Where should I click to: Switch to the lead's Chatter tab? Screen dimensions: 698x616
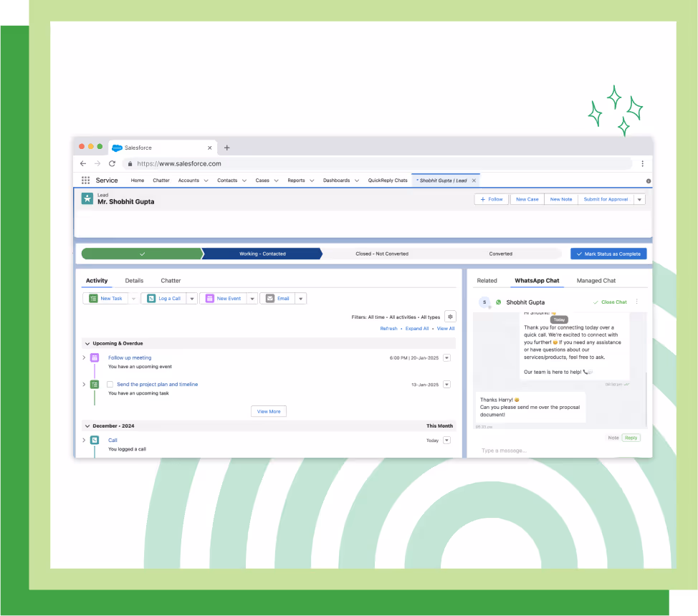click(171, 281)
